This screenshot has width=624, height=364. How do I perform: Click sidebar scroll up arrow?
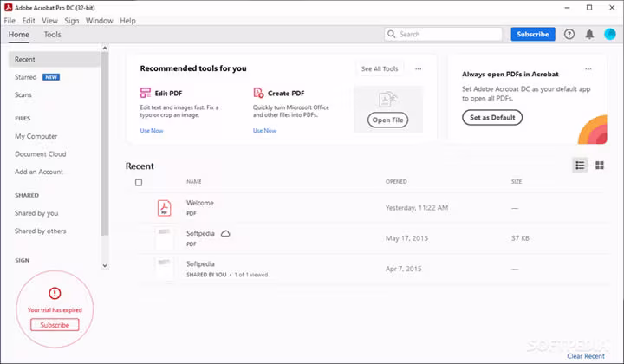click(105, 49)
